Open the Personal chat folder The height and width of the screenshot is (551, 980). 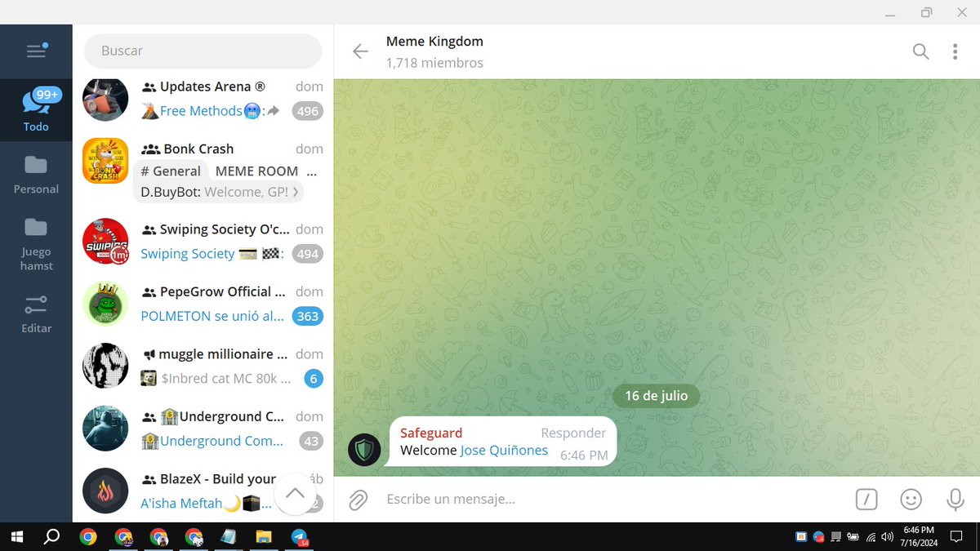coord(36,176)
